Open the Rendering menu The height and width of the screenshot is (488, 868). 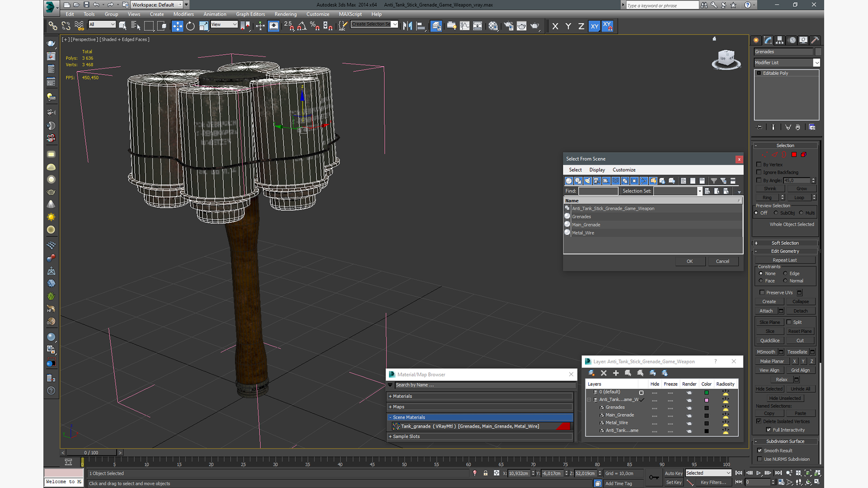click(285, 14)
